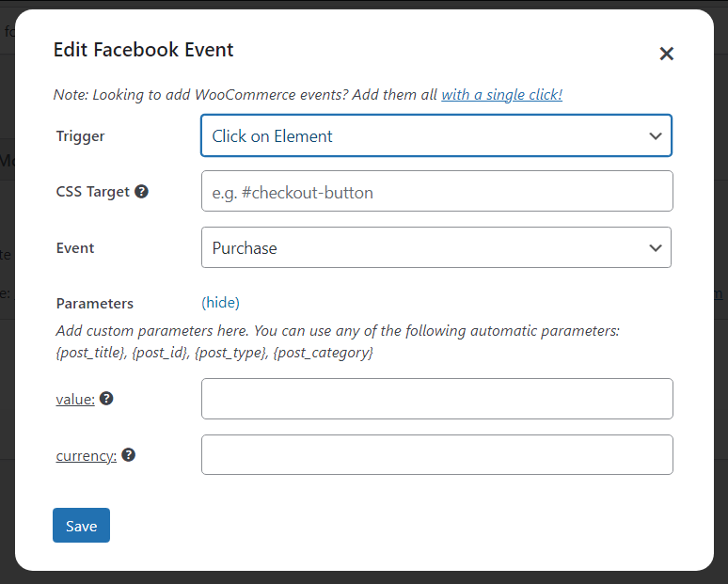Click the Parameters heading label
The height and width of the screenshot is (584, 728).
95,304
